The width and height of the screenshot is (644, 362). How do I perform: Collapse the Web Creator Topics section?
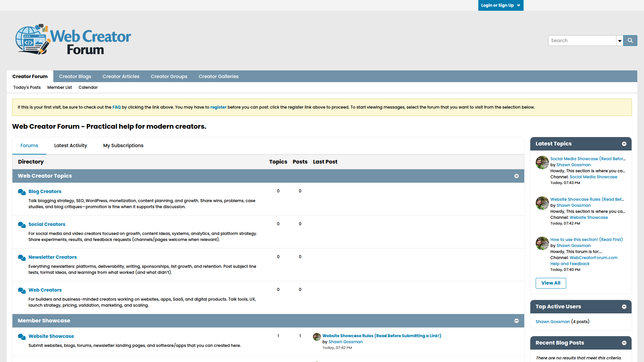[x=517, y=176]
